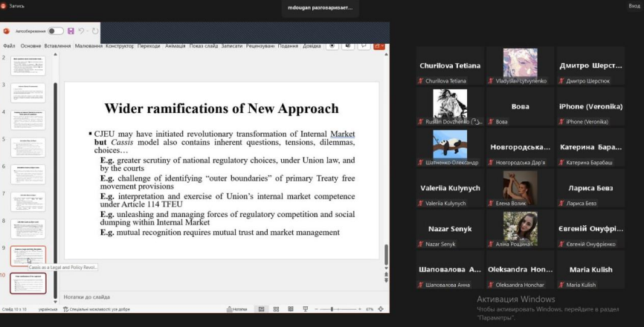
Task: Select Елена Волик participant video tile
Action: pyautogui.click(x=521, y=188)
